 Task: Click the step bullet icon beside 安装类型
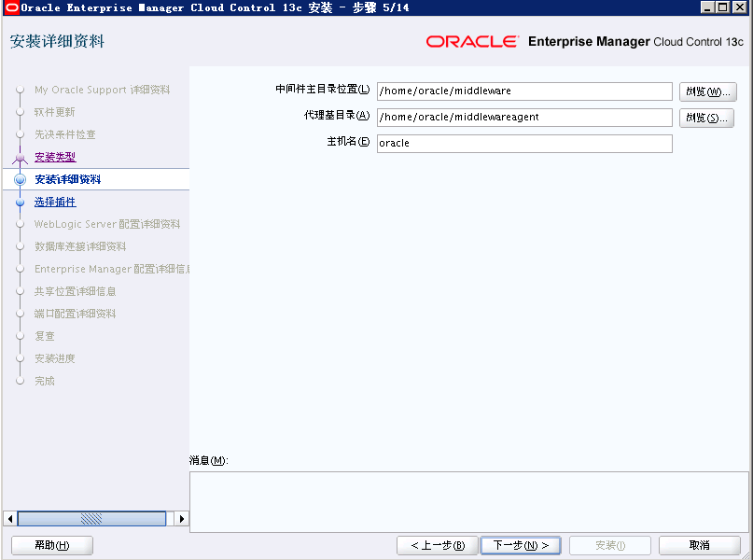coord(20,157)
